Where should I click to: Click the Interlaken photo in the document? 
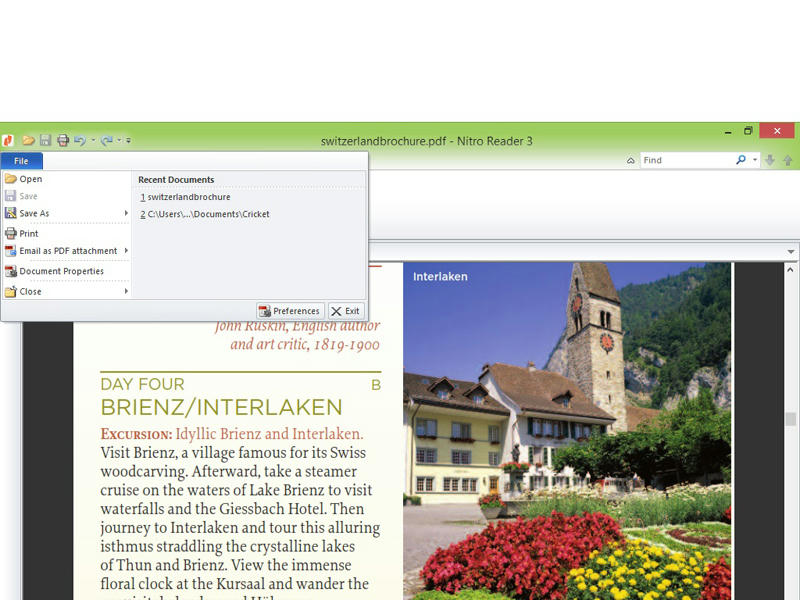coord(567,431)
